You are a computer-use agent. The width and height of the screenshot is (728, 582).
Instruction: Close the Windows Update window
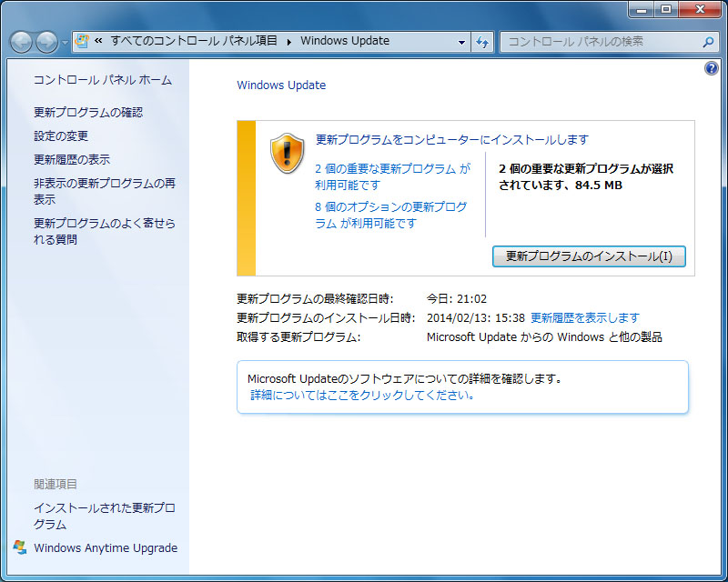point(700,9)
